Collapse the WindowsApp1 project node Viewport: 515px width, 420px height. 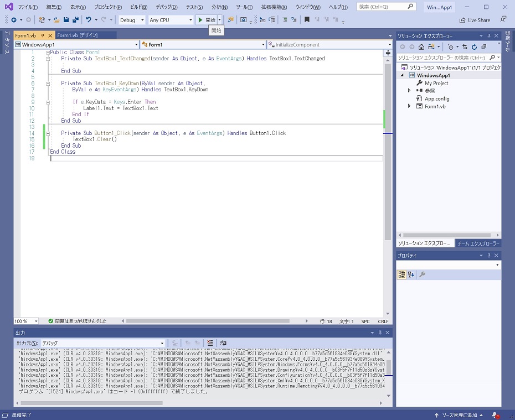402,75
